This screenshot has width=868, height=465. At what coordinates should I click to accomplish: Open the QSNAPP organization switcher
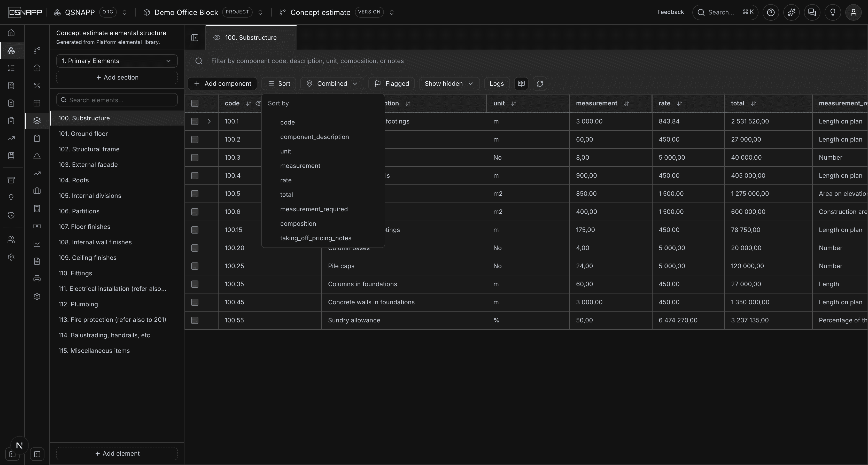coord(124,12)
